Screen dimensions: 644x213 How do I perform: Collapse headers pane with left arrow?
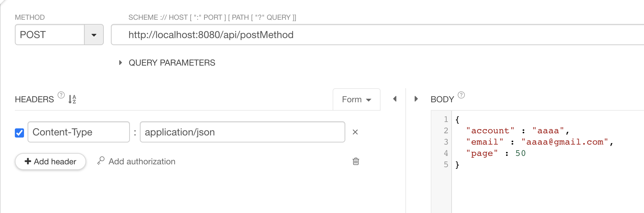[x=395, y=99]
